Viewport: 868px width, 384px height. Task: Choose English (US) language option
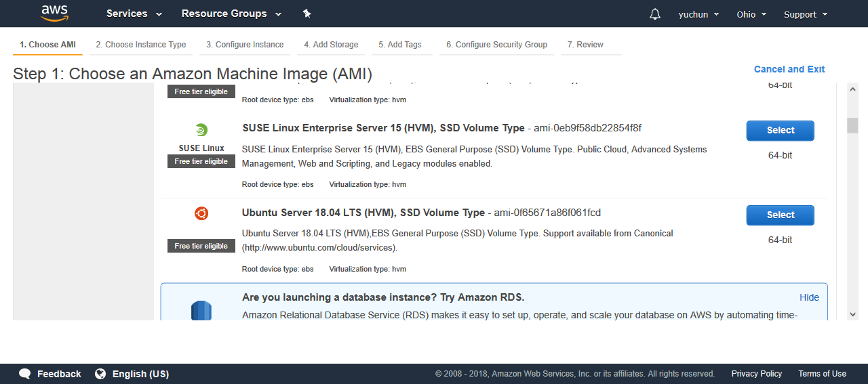(x=140, y=374)
